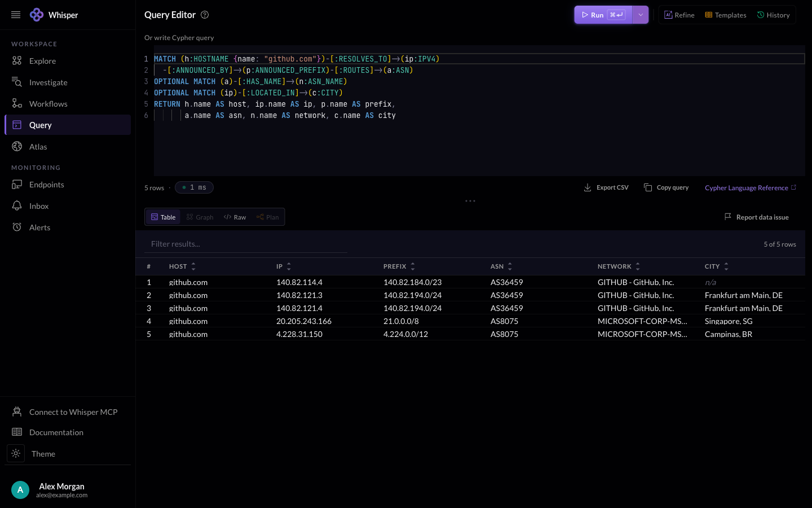
Task: Click AS8075 in row 4
Action: click(x=504, y=321)
